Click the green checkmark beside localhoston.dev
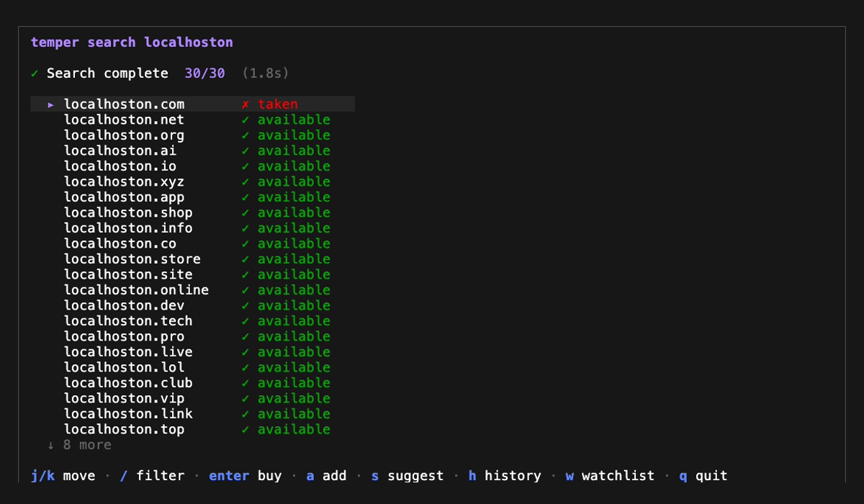Screen dimensions: 864x504 coord(245,305)
